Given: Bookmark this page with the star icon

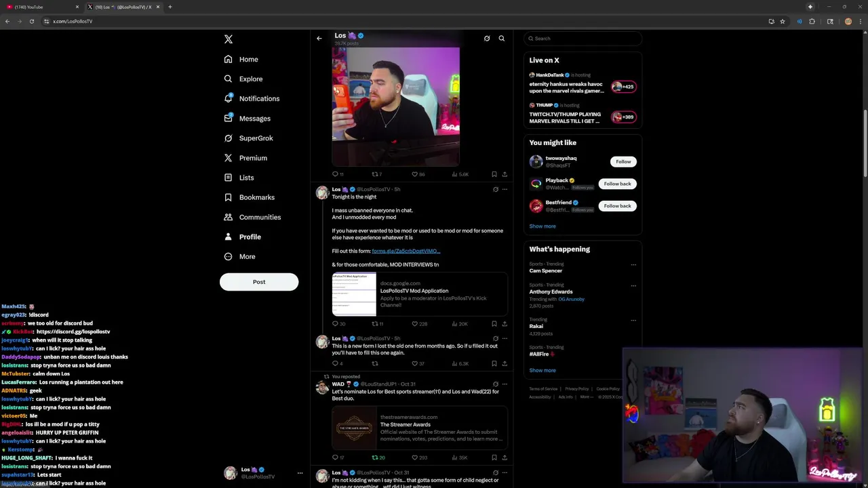Looking at the screenshot, I should [783, 21].
